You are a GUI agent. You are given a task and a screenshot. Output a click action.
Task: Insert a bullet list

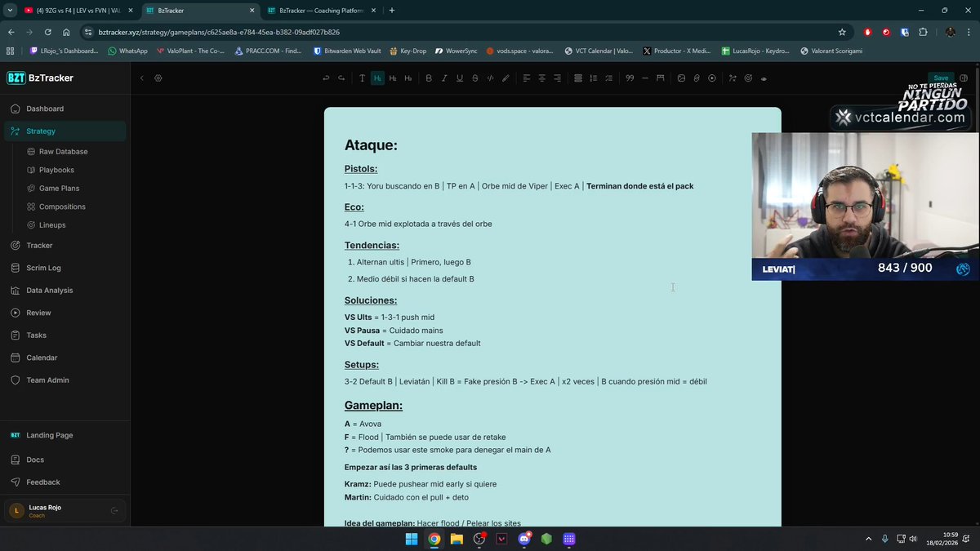click(x=578, y=78)
